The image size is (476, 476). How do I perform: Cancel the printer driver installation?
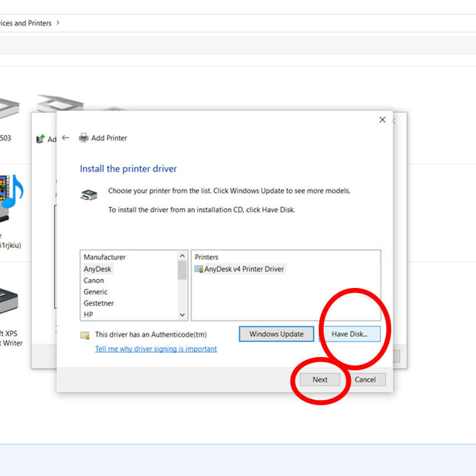[365, 380]
